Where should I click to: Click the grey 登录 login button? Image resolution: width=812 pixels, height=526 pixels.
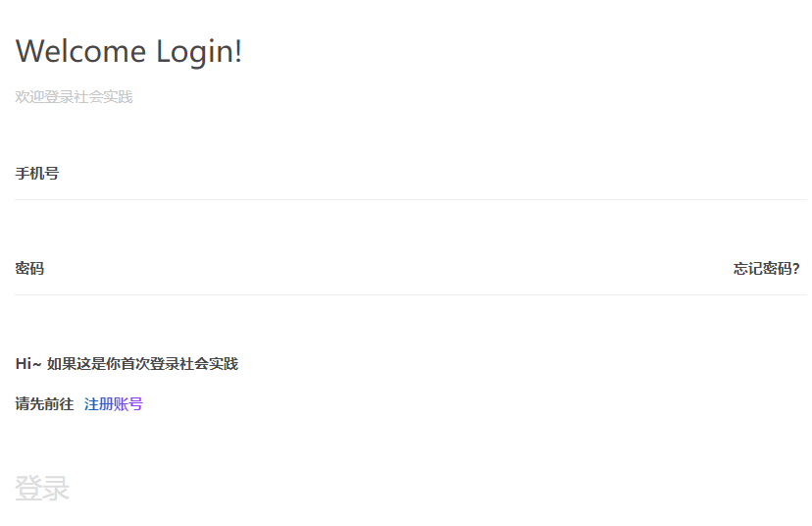pyautogui.click(x=42, y=488)
